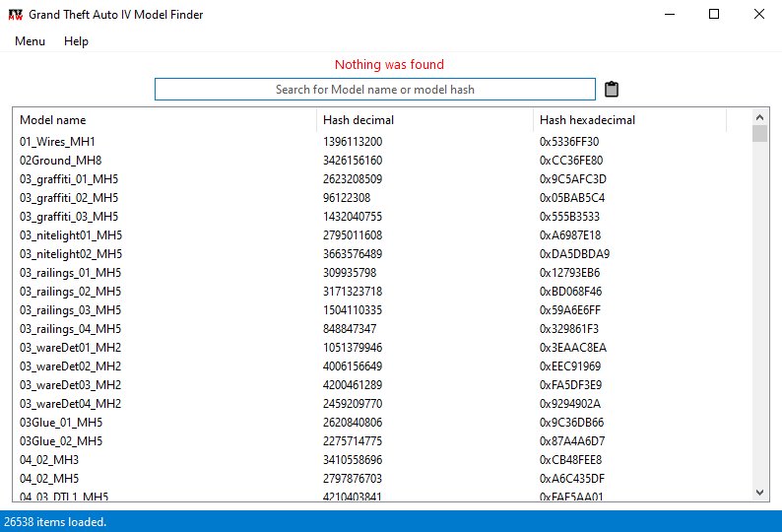Click decimal hash 4006156649
782x532 pixels.
(x=353, y=366)
